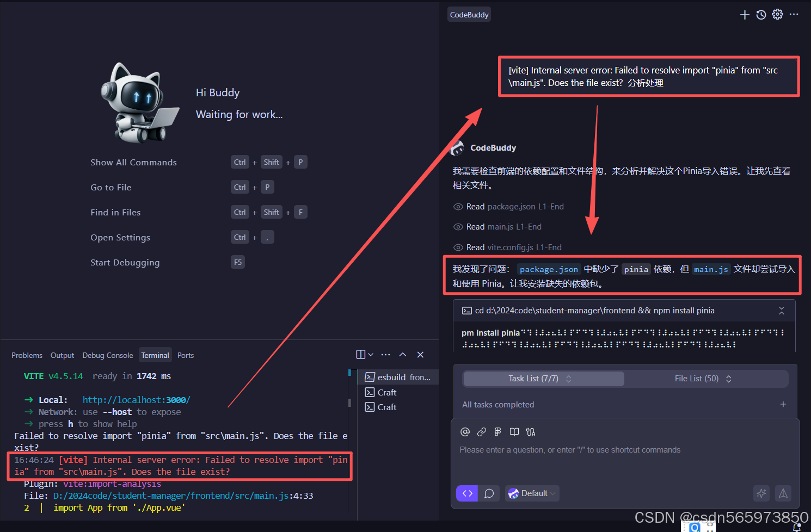The image size is (811, 532).
Task: Maximize panel with the up chevron
Action: click(x=403, y=355)
